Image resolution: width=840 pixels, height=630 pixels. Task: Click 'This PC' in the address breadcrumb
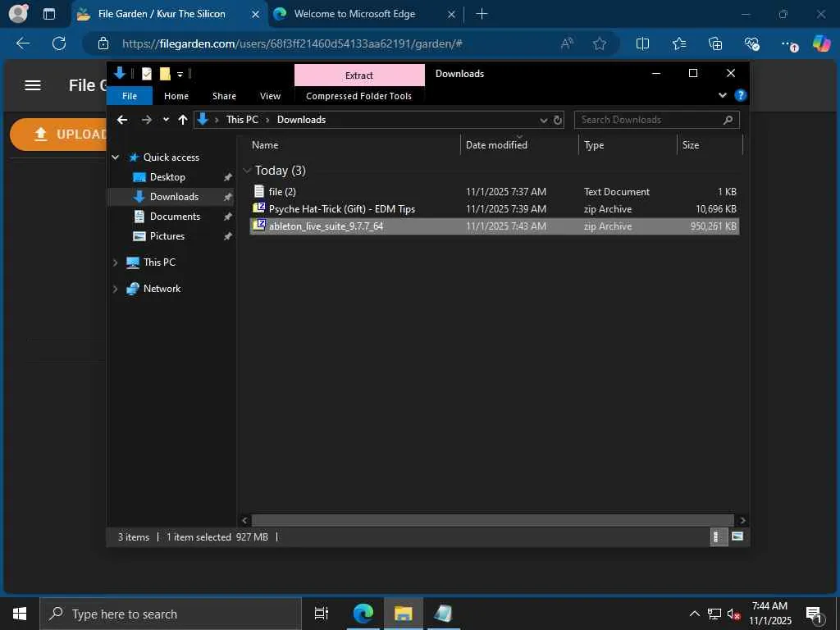coord(242,120)
